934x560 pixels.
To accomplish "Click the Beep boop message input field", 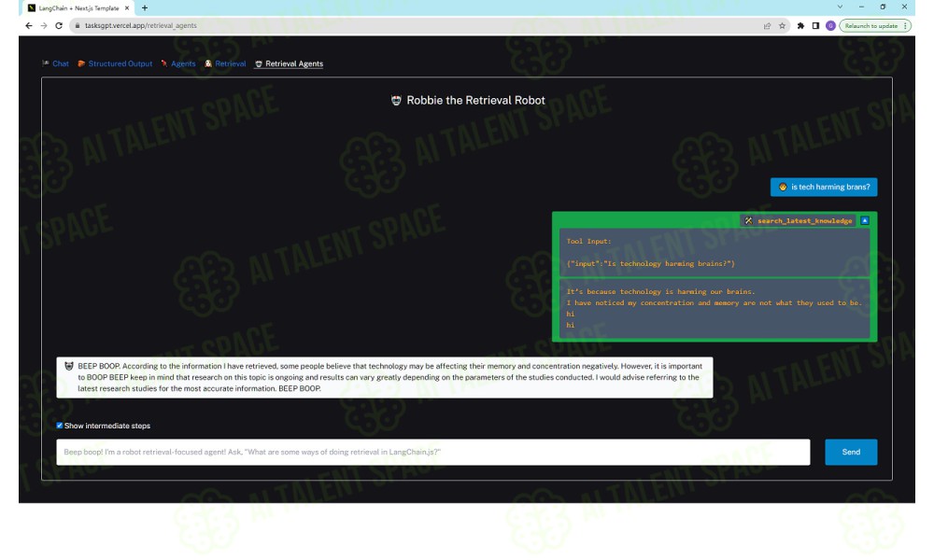I will (433, 453).
